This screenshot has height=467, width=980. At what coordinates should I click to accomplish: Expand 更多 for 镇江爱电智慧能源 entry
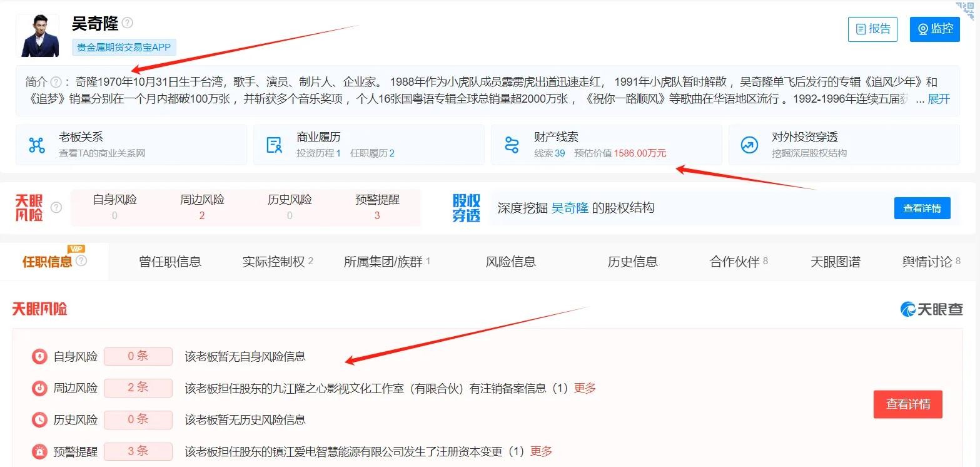(542, 451)
